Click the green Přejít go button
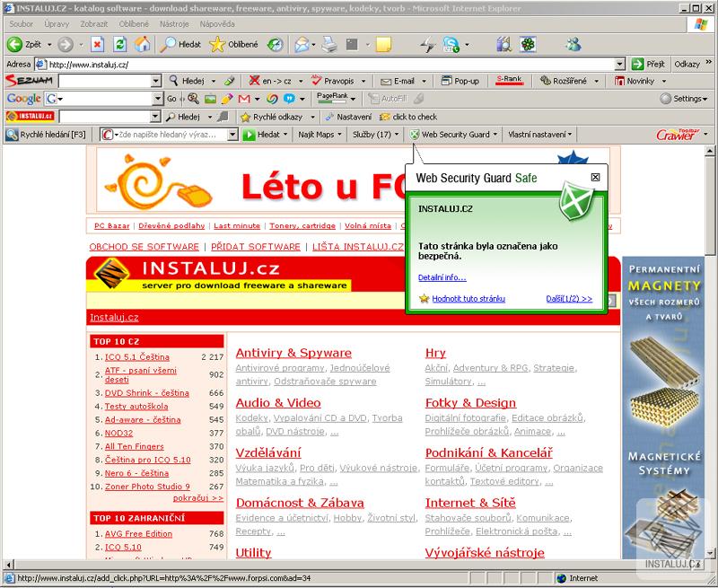Screen dimensions: 718x588 tap(648, 64)
